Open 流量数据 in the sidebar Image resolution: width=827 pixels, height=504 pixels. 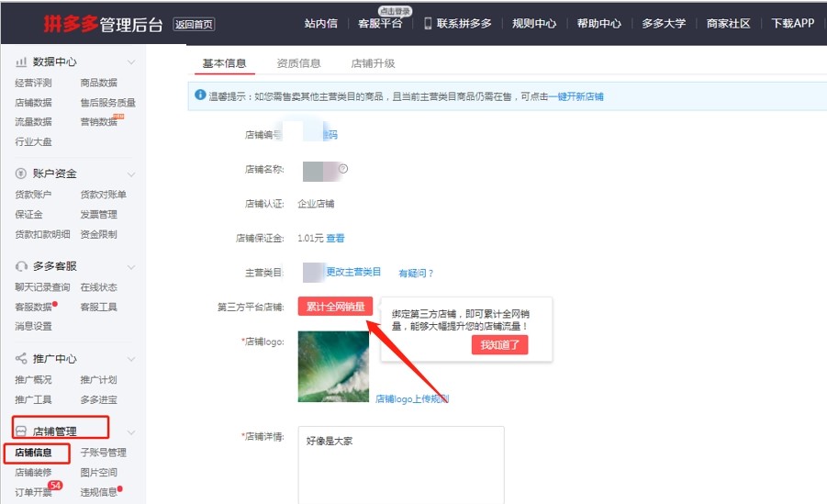point(33,122)
